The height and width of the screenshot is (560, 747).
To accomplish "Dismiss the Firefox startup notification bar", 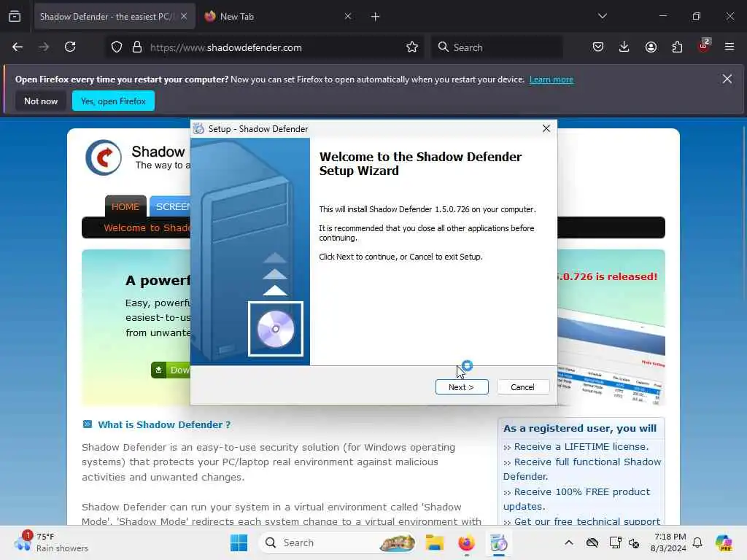I will coord(727,79).
